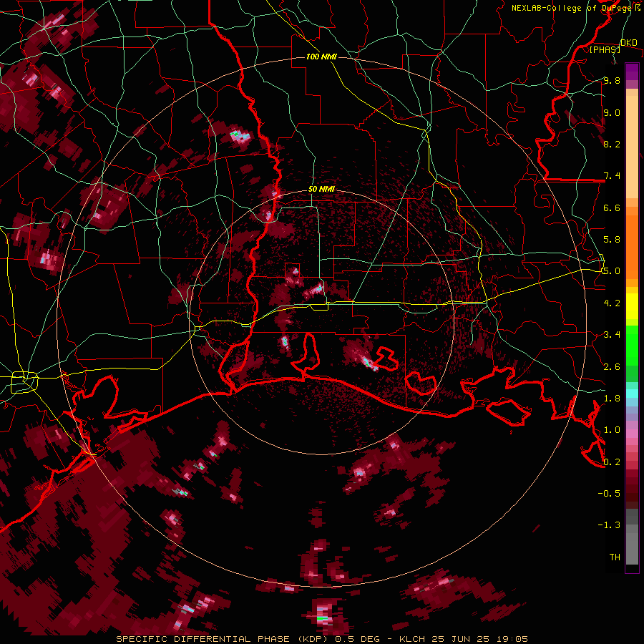
Task: Click the 9.0 scale value
Action: click(x=612, y=112)
